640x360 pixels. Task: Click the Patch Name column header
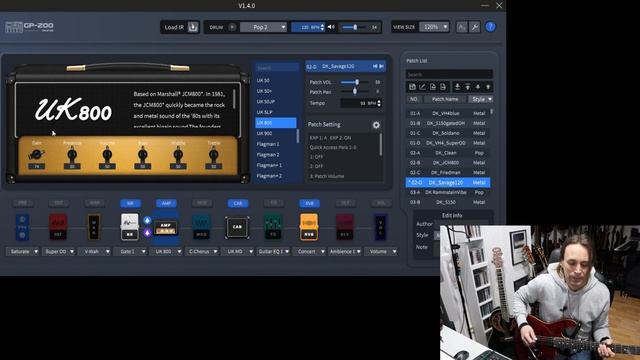pyautogui.click(x=445, y=99)
